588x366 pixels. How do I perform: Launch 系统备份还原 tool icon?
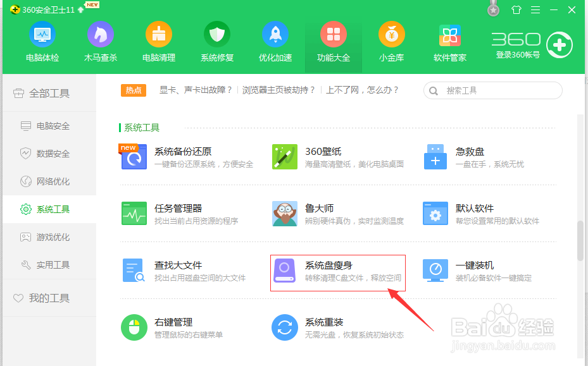134,157
